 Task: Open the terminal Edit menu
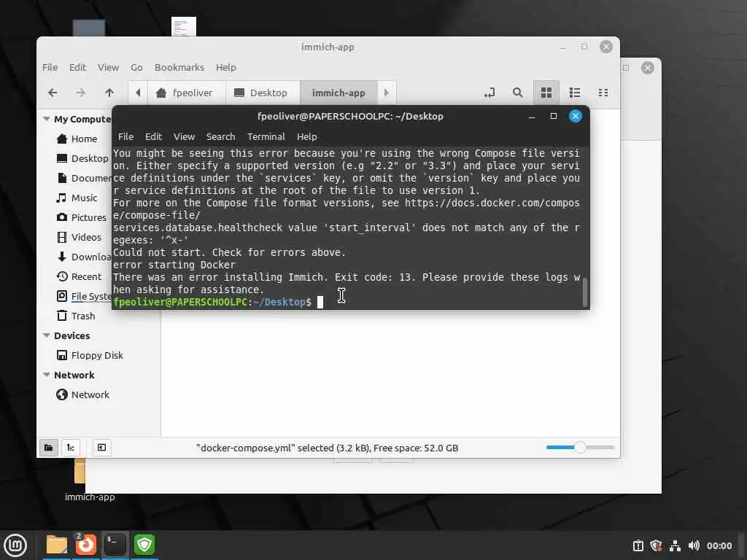click(x=153, y=136)
